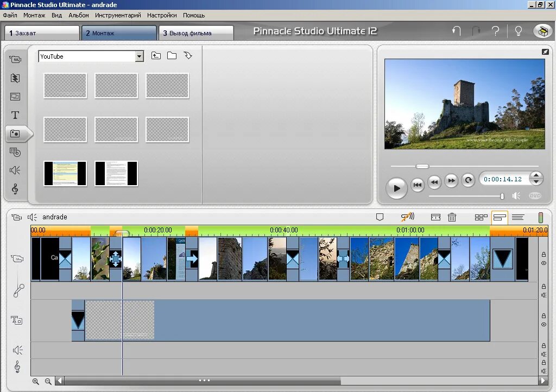This screenshot has width=556, height=392.
Task: Delete selected clip with trash can
Action: click(452, 217)
